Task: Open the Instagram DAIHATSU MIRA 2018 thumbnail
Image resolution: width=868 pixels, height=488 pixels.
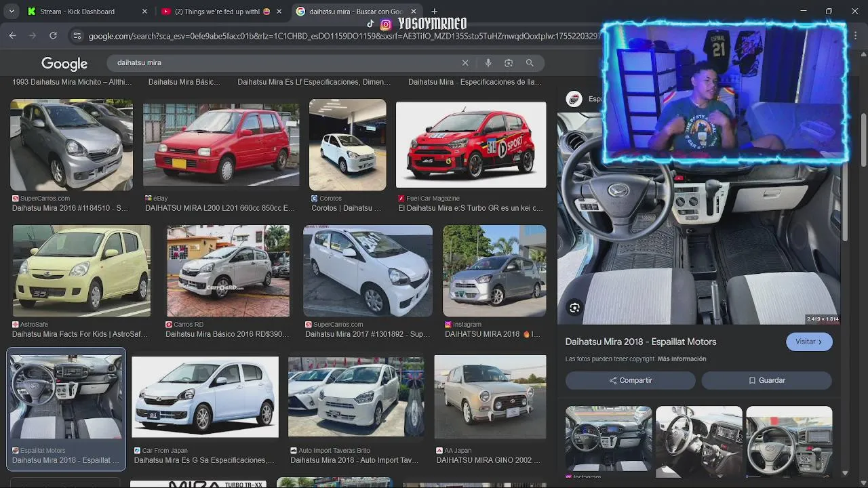Action: (494, 271)
